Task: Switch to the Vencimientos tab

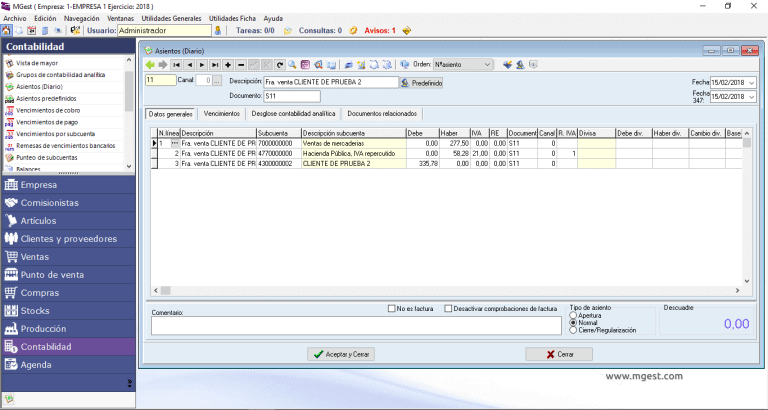Action: tap(222, 114)
